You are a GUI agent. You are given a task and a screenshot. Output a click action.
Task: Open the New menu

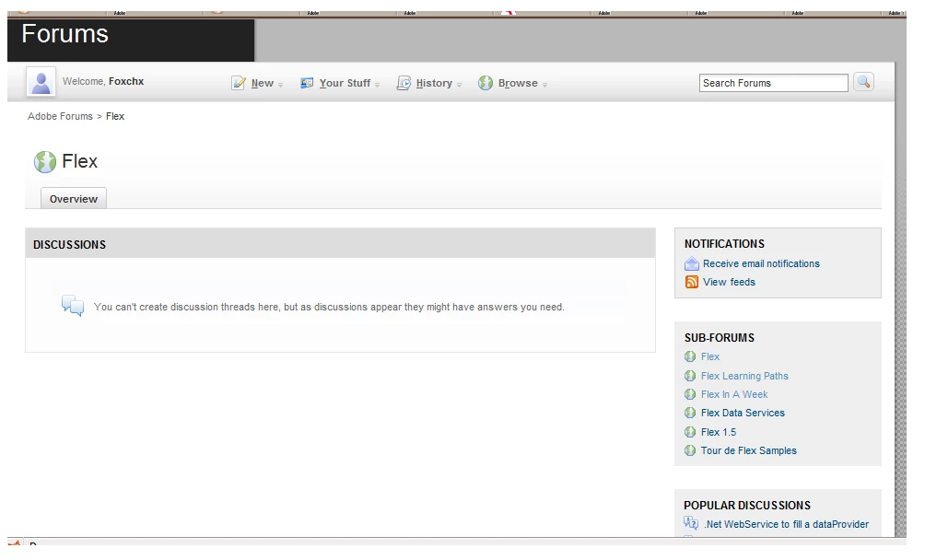point(263,83)
